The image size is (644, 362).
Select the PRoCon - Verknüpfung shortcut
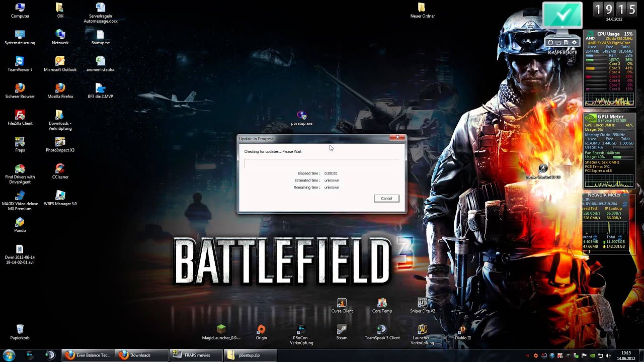(301, 335)
